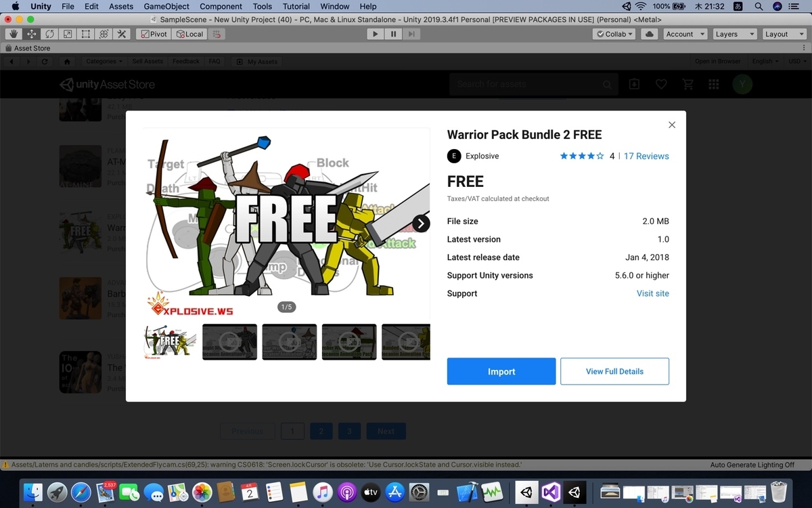
Task: Expand the Categories dropdown in Asset Store
Action: [x=104, y=61]
